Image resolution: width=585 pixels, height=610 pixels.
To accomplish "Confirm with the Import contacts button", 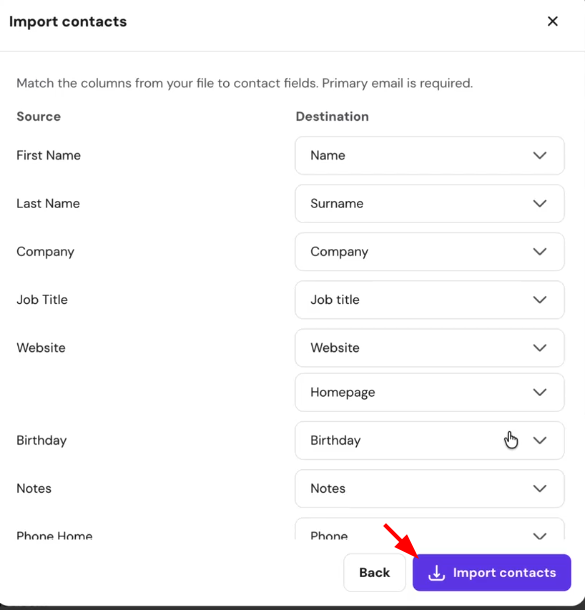I will click(x=492, y=573).
